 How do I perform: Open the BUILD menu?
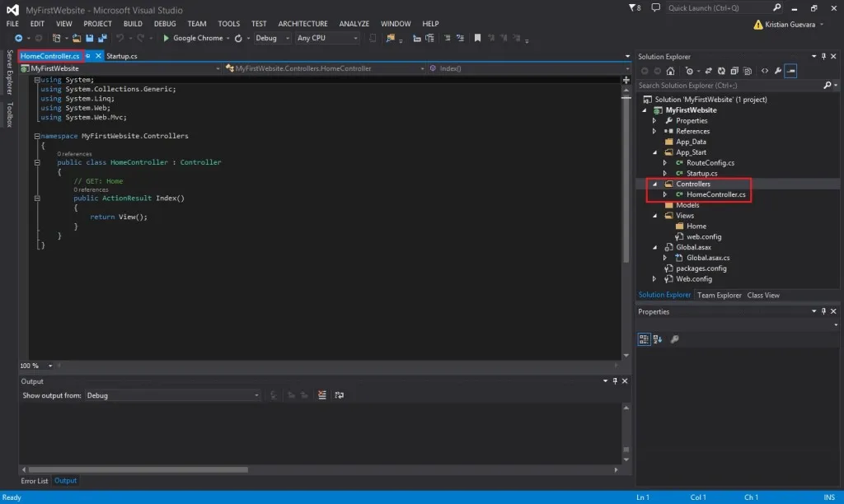tap(133, 24)
